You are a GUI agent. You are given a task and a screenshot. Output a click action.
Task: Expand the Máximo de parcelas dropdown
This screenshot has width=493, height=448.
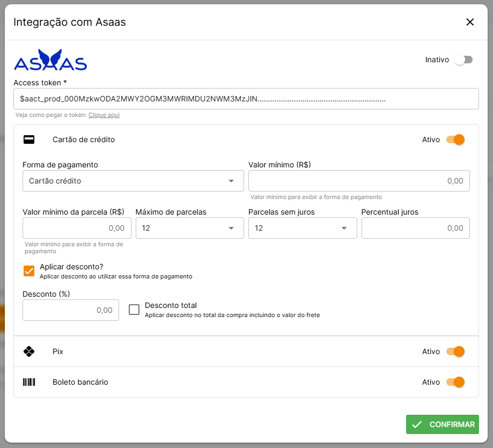point(189,228)
